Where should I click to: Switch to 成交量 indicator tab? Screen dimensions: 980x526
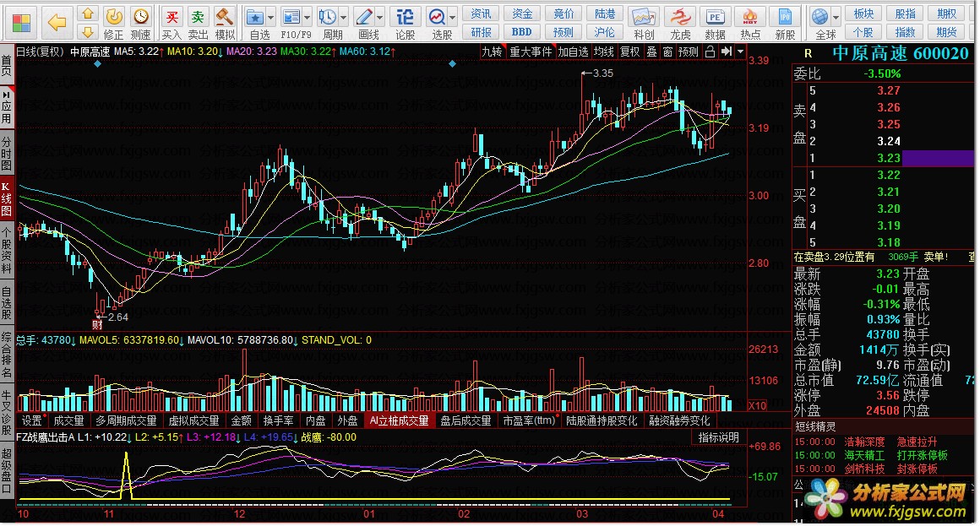point(68,421)
